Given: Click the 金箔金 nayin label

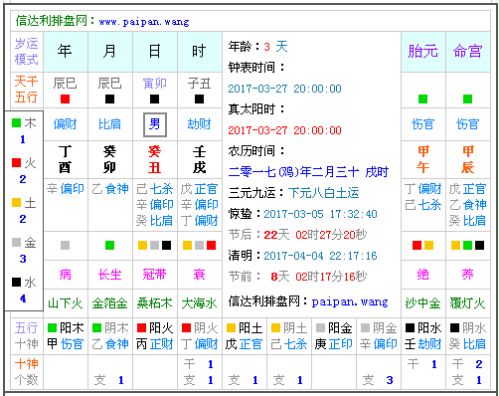Looking at the screenshot, I should tap(110, 303).
